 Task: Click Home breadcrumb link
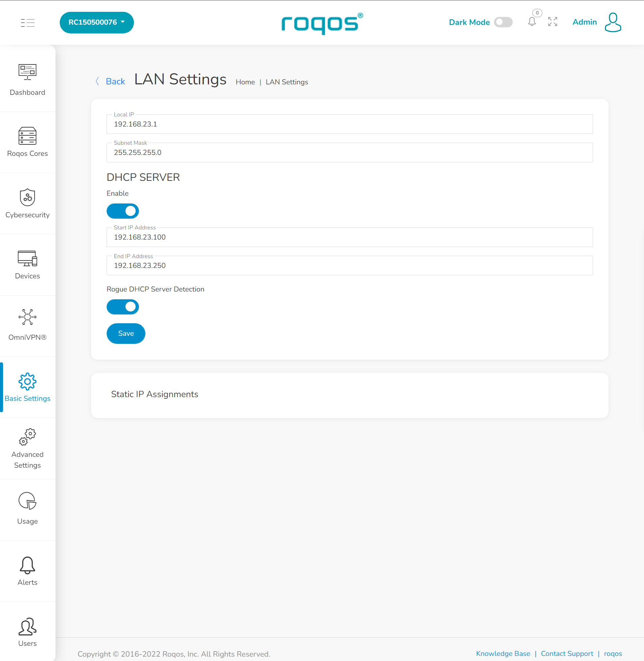click(x=245, y=82)
